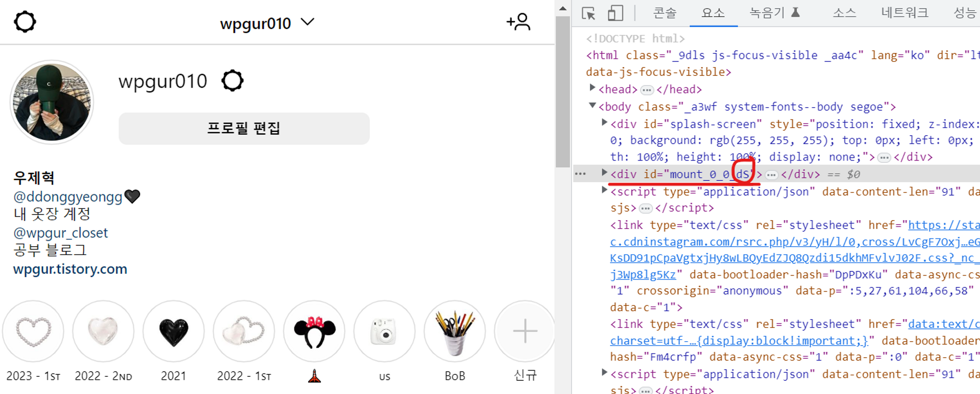Image resolution: width=980 pixels, height=394 pixels.
Task: Expand the last application/json script node
Action: 604,373
